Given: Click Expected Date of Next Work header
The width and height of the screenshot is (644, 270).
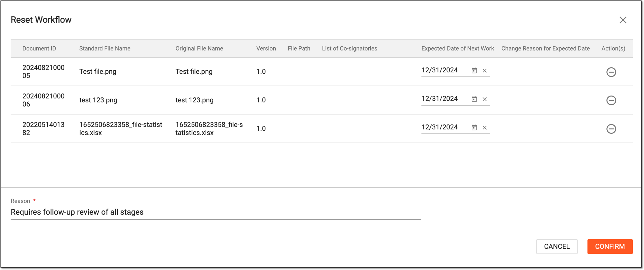Looking at the screenshot, I should point(457,48).
